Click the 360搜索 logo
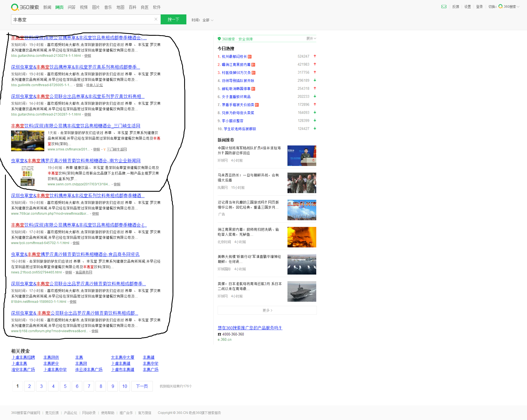The width and height of the screenshot is (527, 420). [x=25, y=7]
